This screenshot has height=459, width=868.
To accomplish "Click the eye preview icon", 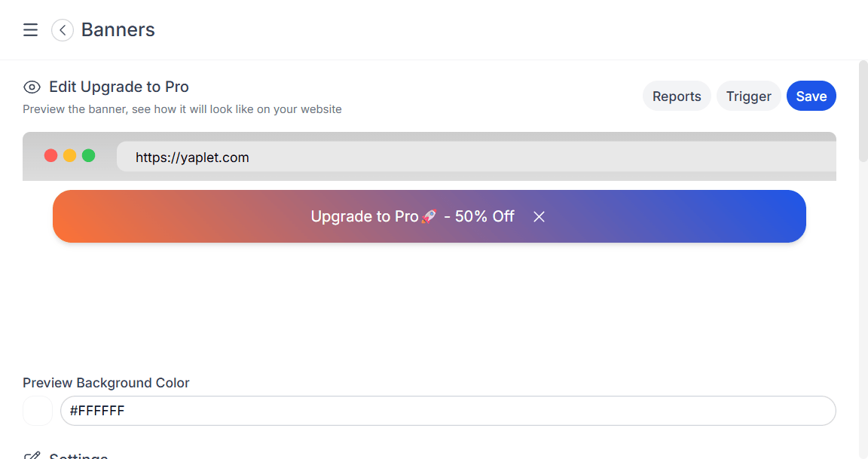I will 32,87.
